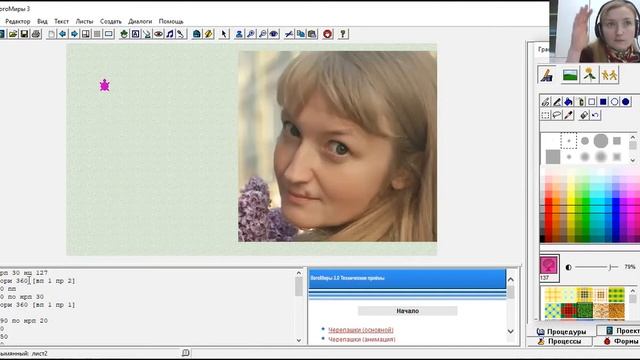The image size is (640, 360).
Task: Open the backgrounds tab with landscape icon
Action: (x=570, y=75)
